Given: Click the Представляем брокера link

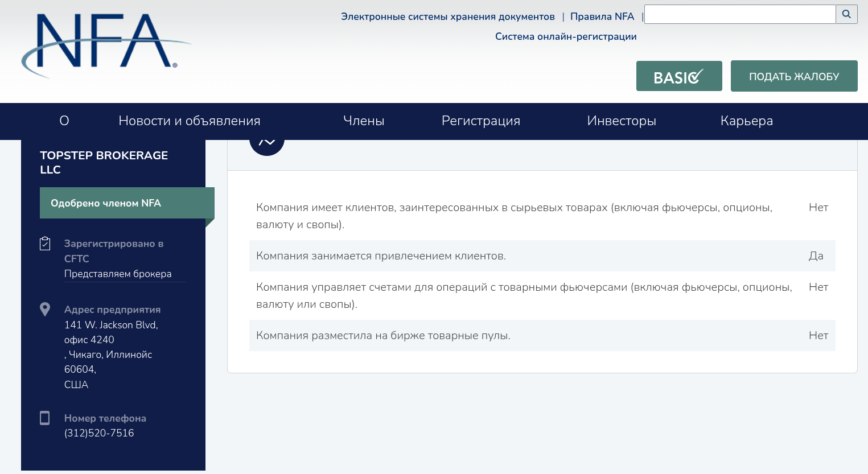Looking at the screenshot, I should (118, 274).
